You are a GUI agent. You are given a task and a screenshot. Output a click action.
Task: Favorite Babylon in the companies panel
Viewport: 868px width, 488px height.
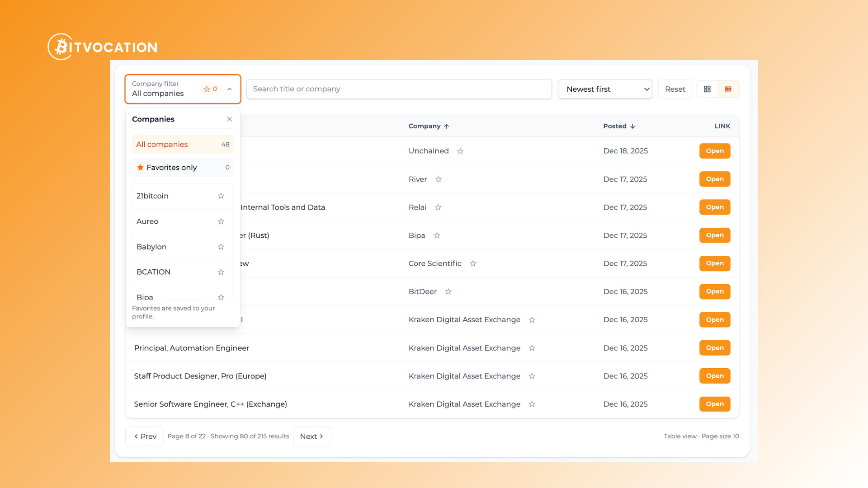coord(221,247)
